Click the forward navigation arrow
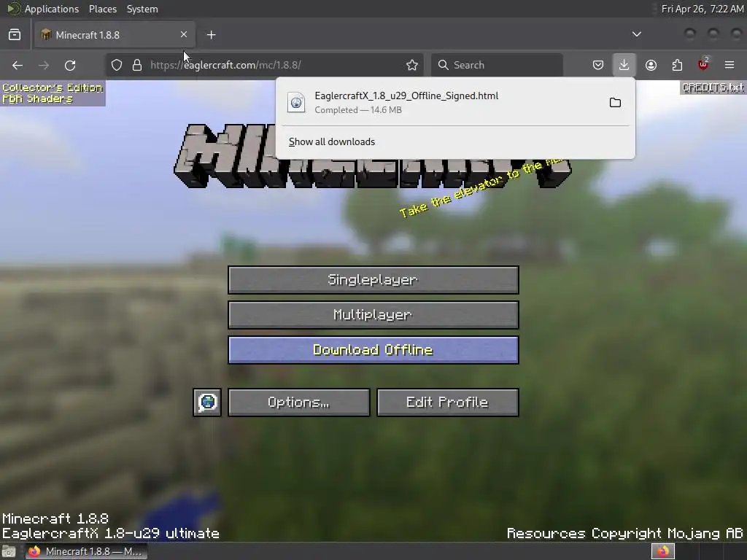 click(44, 65)
